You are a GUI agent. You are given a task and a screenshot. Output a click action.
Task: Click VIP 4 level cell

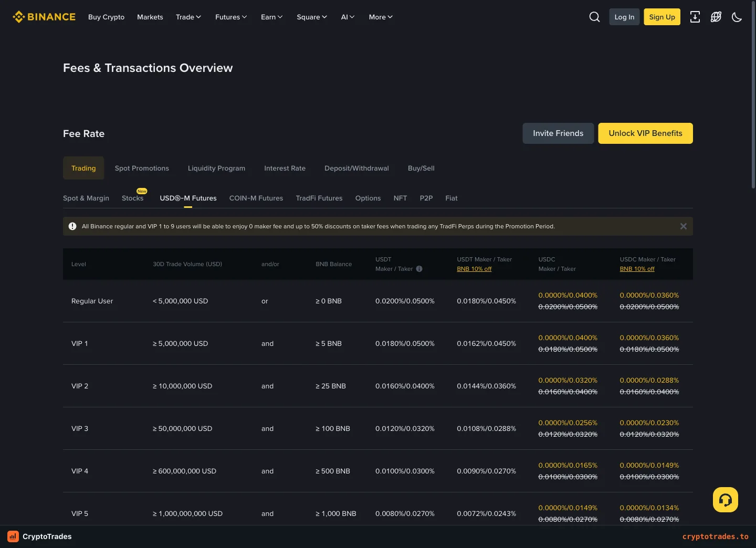point(80,471)
